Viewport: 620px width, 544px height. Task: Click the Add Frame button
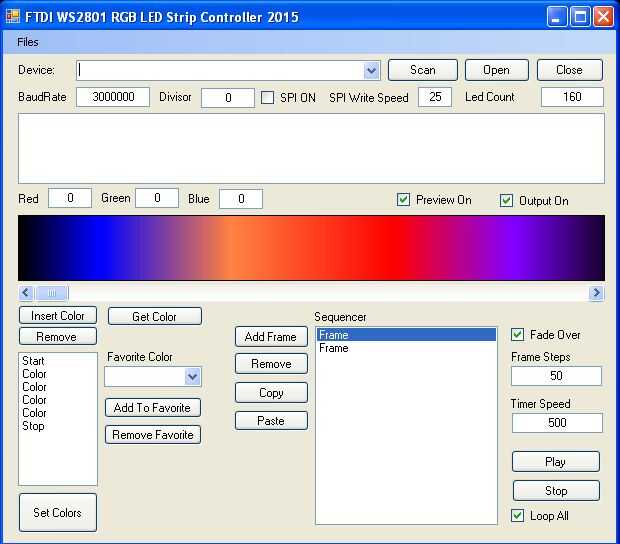271,337
